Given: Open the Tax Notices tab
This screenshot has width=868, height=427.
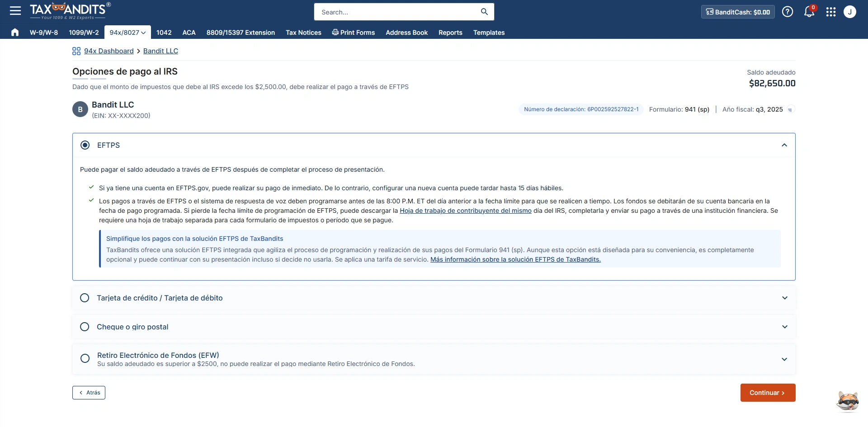Looking at the screenshot, I should point(303,33).
